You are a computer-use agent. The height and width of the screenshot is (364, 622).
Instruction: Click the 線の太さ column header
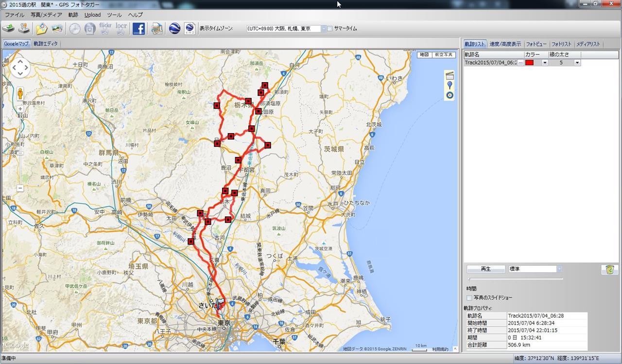tap(565, 55)
